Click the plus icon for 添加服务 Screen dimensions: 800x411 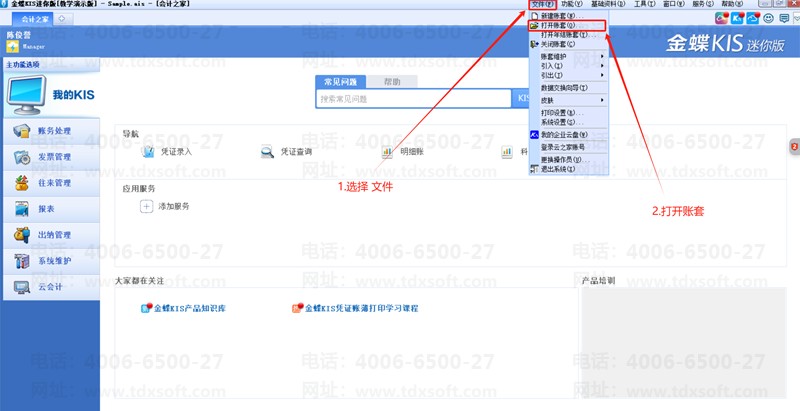(146, 206)
